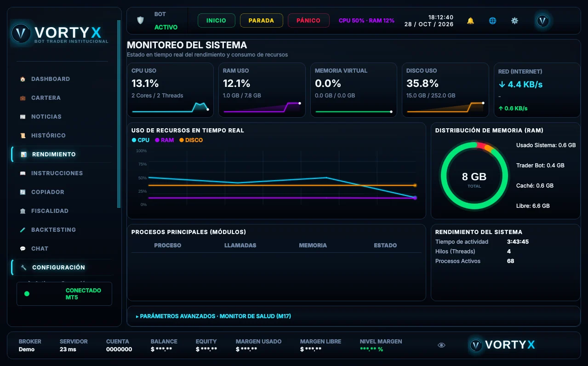Click the 8 GB memory donut chart
This screenshot has width=588, height=366.
474,176
